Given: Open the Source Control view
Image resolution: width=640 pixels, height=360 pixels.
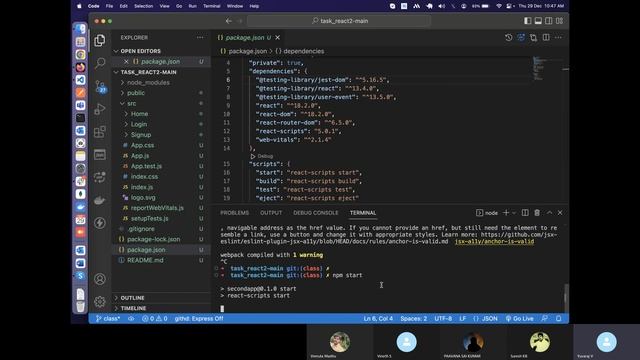Looking at the screenshot, I should [100, 86].
